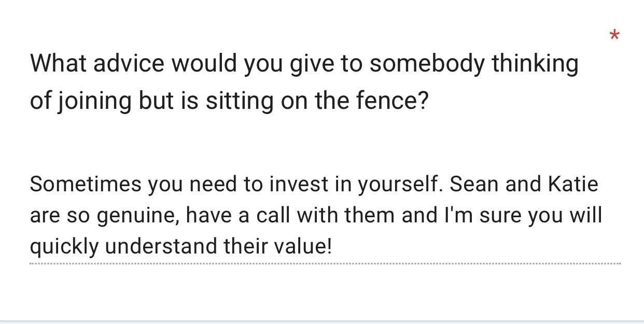Image resolution: width=644 pixels, height=324 pixels.
Task: Click the word "genuine" in the answer
Action: click(x=136, y=216)
